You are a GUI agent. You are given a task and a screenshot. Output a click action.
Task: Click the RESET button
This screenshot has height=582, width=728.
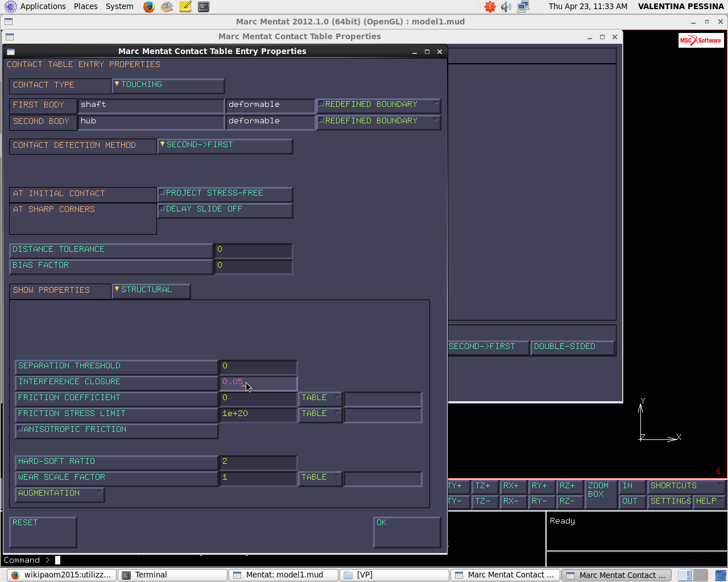[x=43, y=532]
